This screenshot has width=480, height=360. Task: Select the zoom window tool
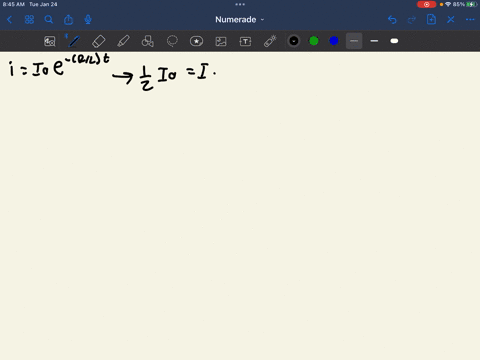coord(50,41)
